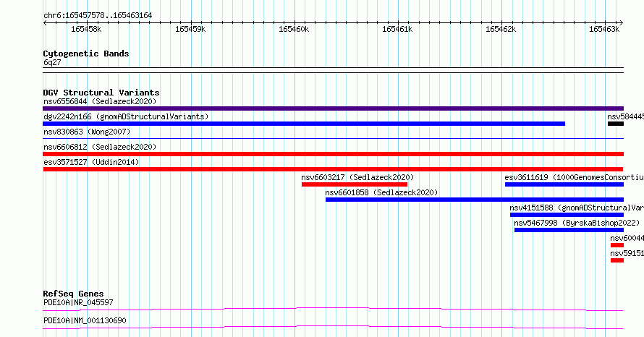
Task: Select the nsv6606812 (Sedlazeck2020) label
Action: pos(100,147)
